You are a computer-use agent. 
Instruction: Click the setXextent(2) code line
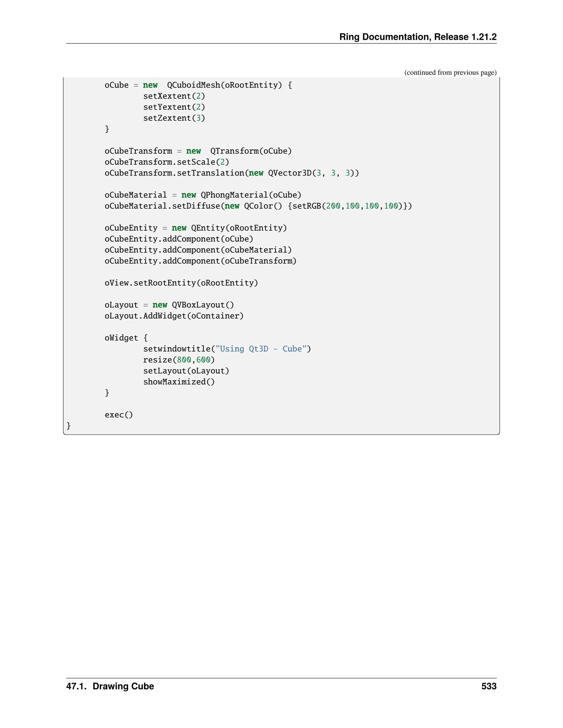(174, 96)
